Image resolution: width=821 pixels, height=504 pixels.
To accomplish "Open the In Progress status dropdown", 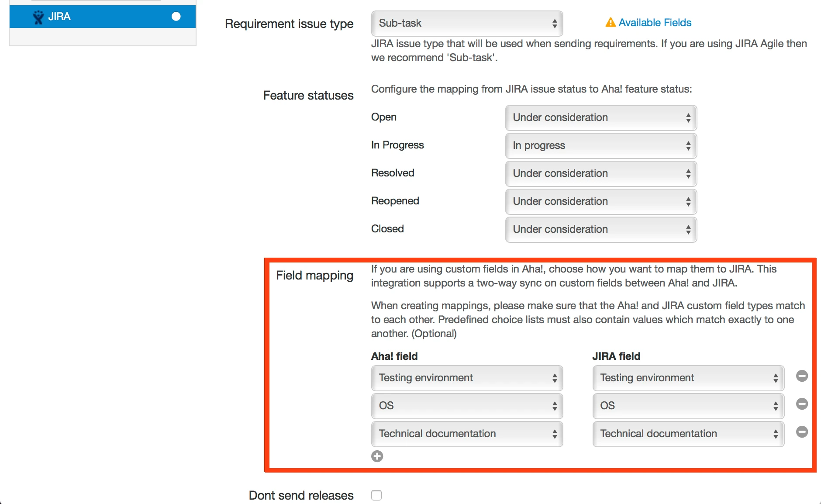I will tap(600, 146).
